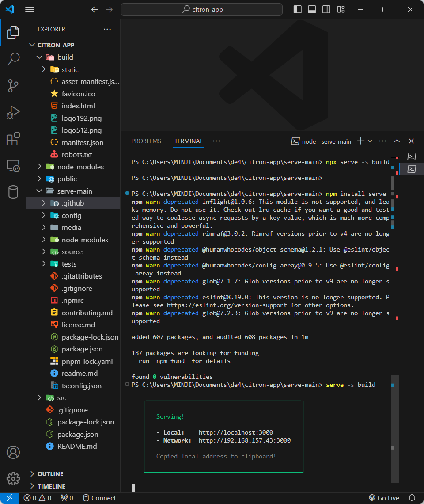This screenshot has width=424, height=504.
Task: Open readme.md inside serve-main
Action: coord(73,374)
